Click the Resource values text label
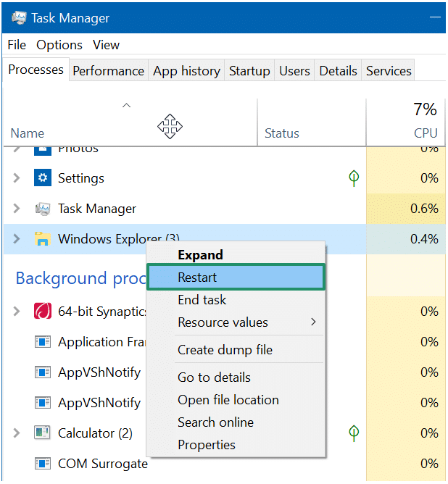The width and height of the screenshot is (448, 484). pos(223,322)
